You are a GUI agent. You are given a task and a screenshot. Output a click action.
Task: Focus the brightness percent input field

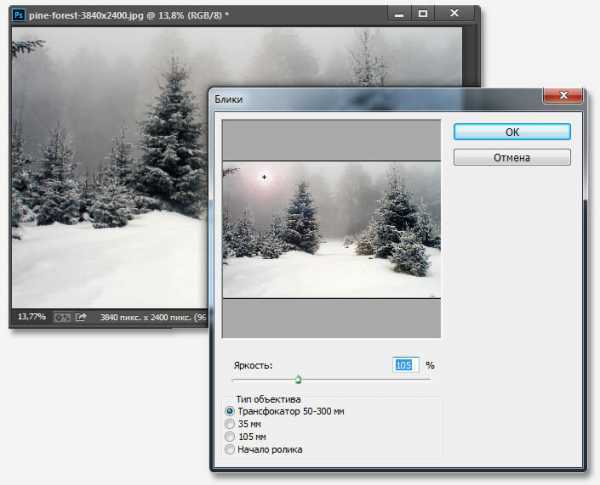pyautogui.click(x=406, y=365)
